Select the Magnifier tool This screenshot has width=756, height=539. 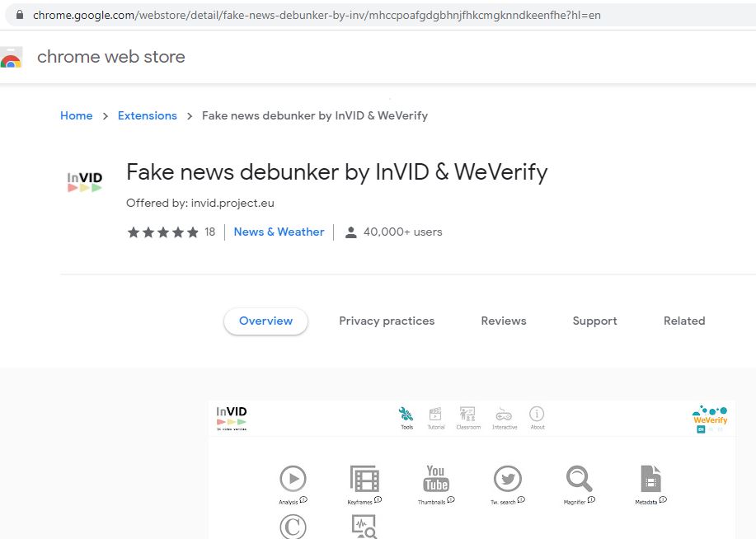[x=578, y=476]
